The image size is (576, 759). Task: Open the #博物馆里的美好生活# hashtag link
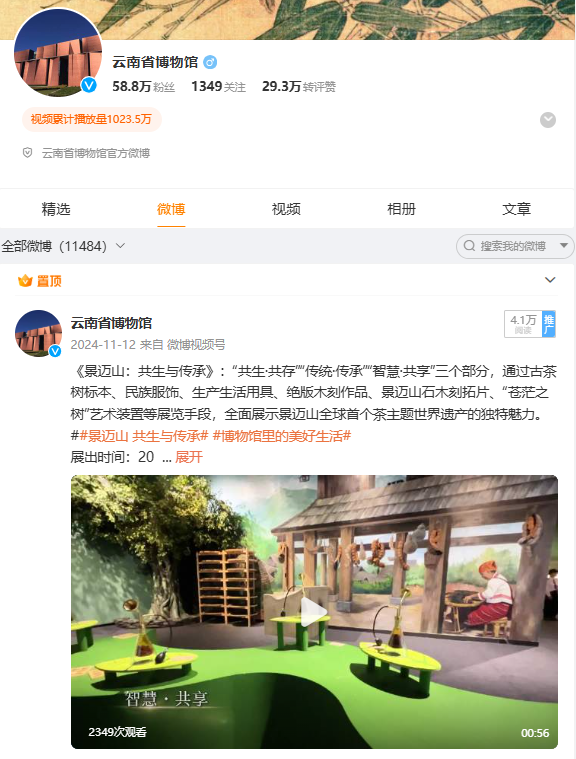282,436
